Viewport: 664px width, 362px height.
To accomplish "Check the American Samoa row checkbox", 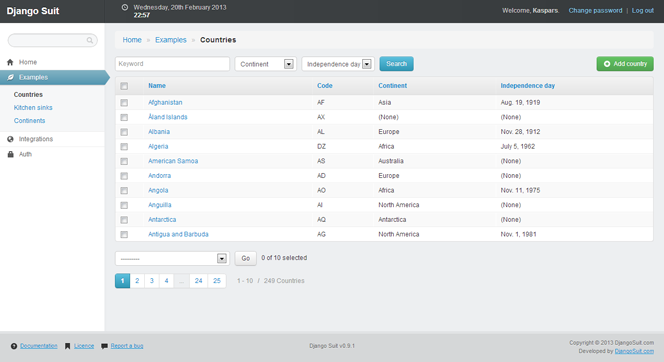I will [x=124, y=161].
